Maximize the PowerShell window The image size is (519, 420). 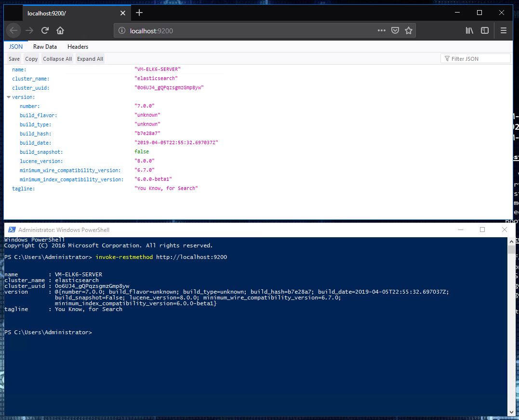tap(482, 230)
